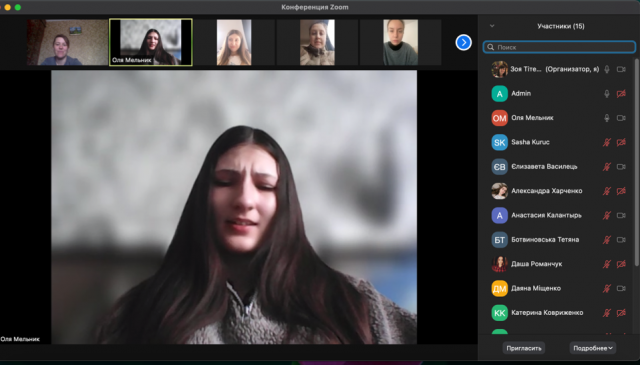Screen dimensions: 640x365
Task: Collapse participants panel with chevron
Action: pos(492,26)
